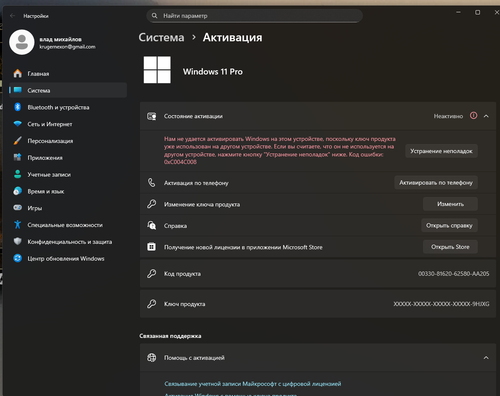Click the red activation error info icon
This screenshot has height=396, width=500.
473,116
